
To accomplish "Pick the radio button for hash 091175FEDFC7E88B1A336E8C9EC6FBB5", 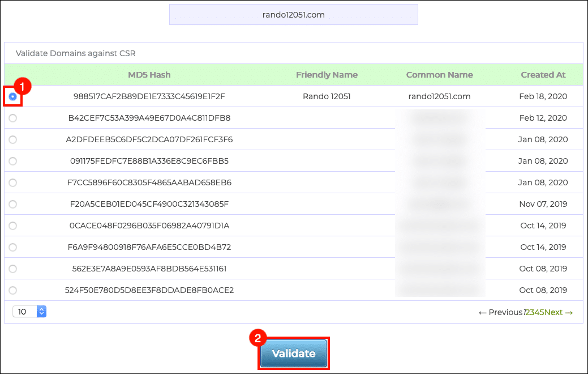I will [12, 161].
